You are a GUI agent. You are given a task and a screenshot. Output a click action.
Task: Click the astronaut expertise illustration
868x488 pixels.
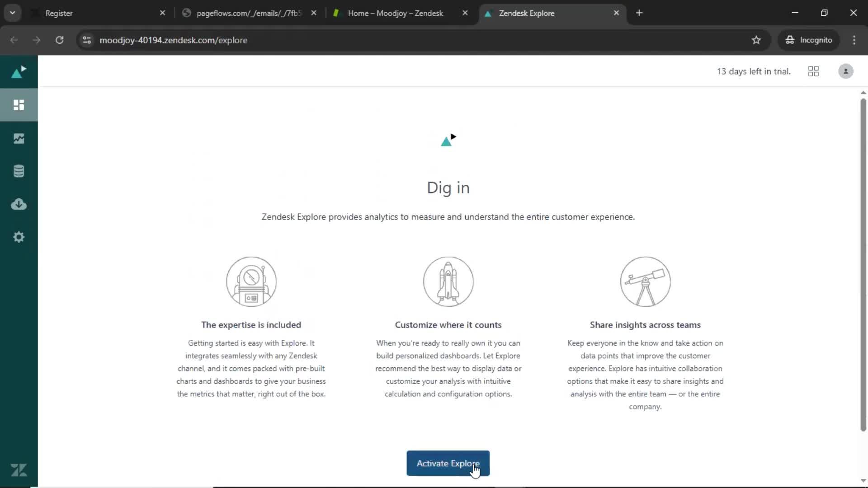[x=251, y=282]
